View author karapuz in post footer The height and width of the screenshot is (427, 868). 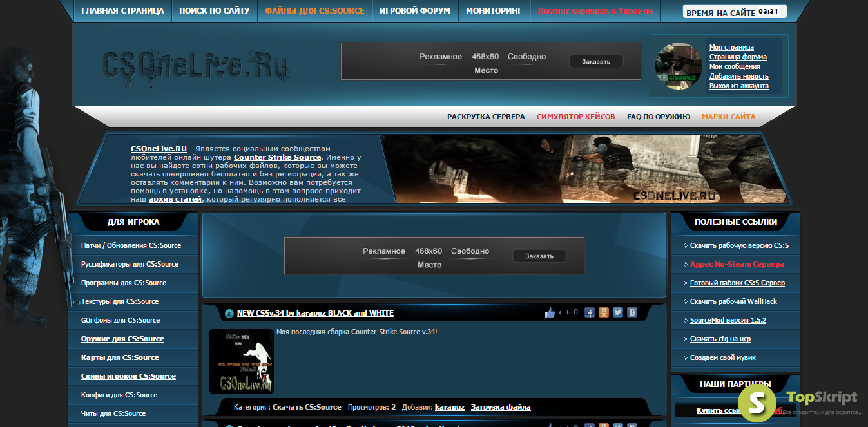point(450,407)
